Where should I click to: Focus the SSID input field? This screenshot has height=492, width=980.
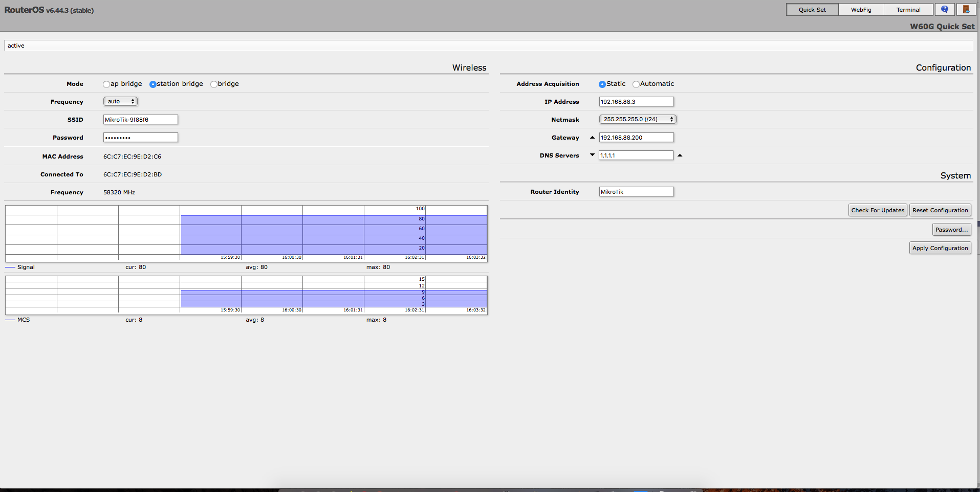[141, 120]
